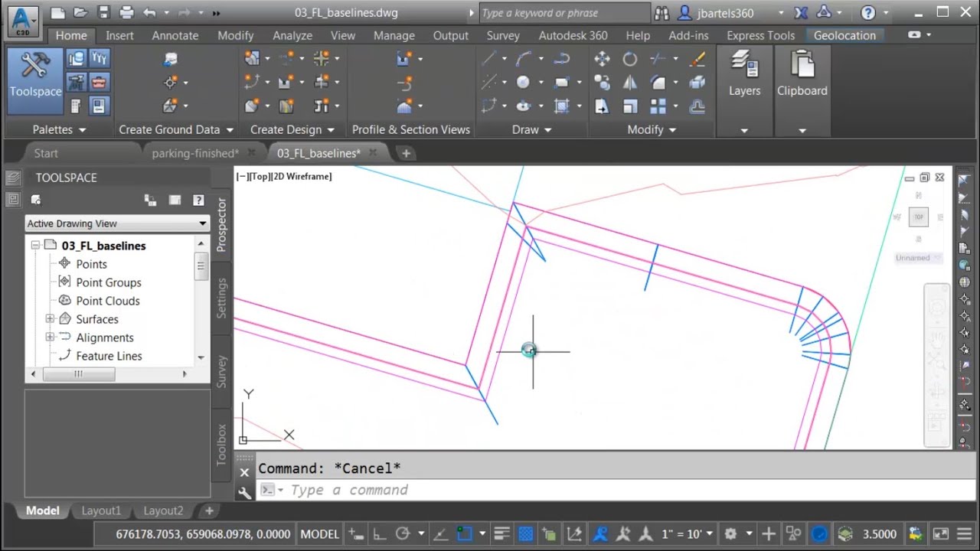Click the Plot printer icon in quick access
980x551 pixels.
pyautogui.click(x=126, y=12)
